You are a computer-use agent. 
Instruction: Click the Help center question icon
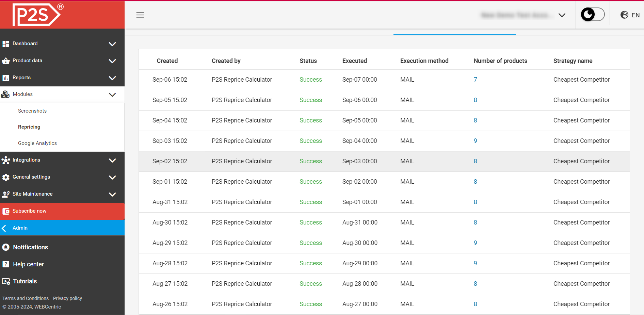click(6, 264)
